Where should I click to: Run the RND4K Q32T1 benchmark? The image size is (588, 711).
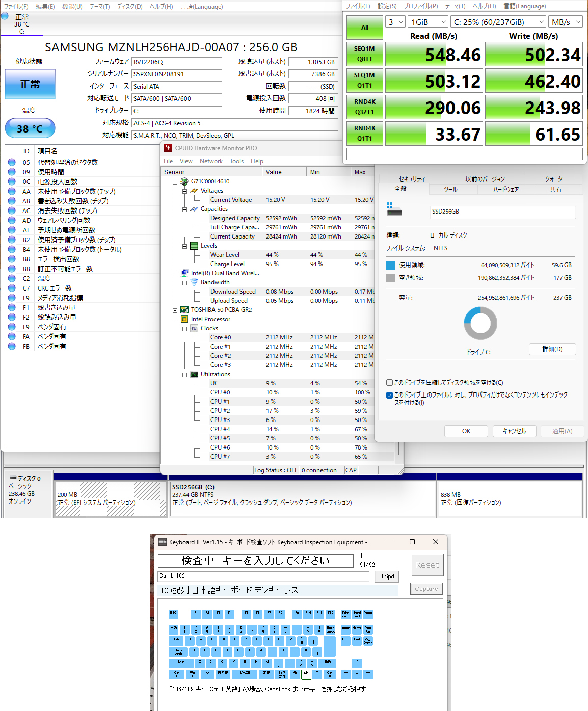pyautogui.click(x=364, y=107)
